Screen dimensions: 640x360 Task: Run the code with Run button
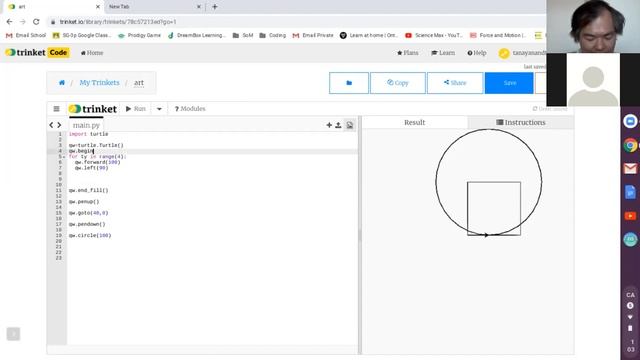pos(136,109)
